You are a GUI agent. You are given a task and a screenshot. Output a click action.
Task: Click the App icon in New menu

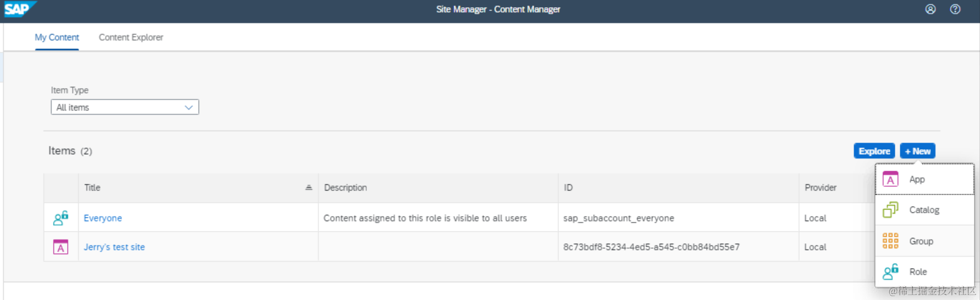click(x=890, y=179)
